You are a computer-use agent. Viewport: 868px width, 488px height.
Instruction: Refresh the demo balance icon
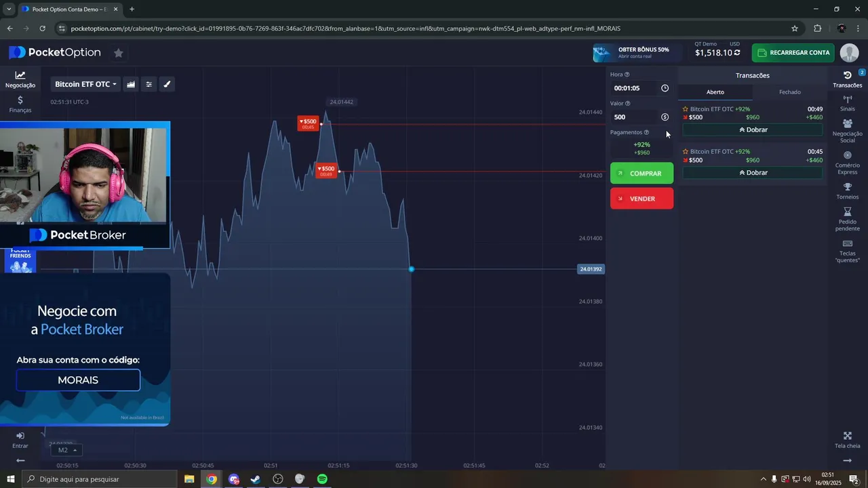pyautogui.click(x=737, y=53)
